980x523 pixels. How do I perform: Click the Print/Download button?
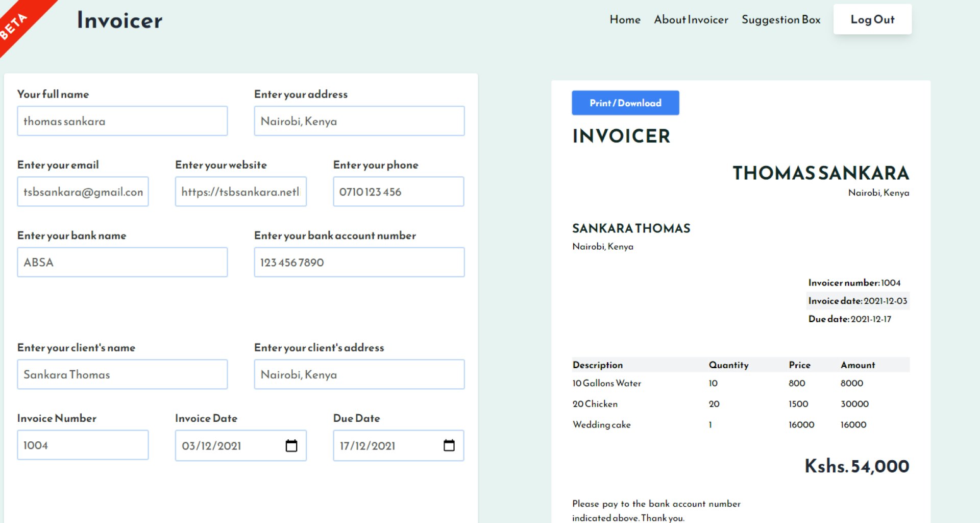(x=625, y=103)
